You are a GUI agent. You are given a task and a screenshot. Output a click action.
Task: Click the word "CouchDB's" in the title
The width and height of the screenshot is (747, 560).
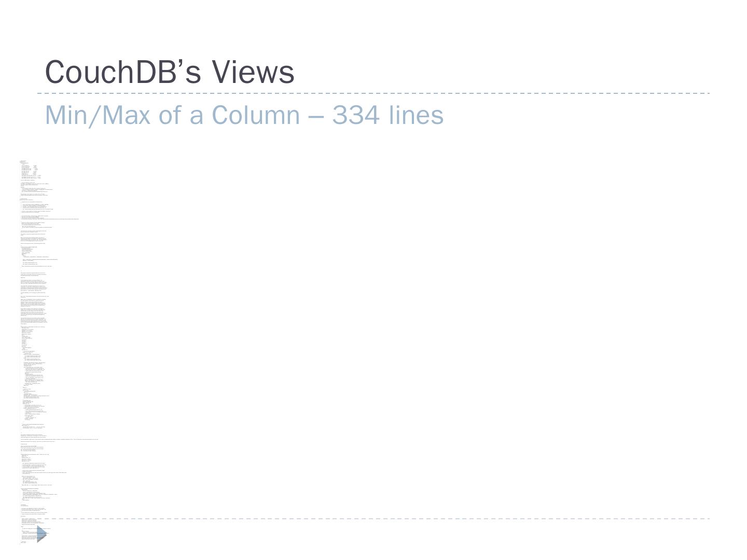123,72
